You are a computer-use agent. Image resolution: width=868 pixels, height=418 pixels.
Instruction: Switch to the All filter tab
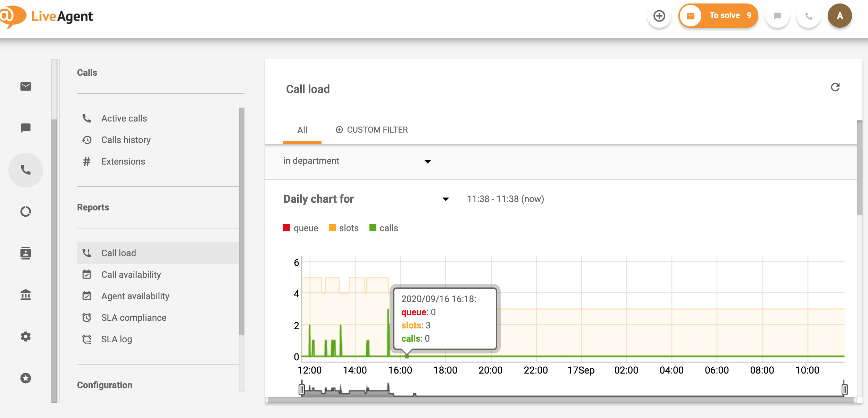pos(302,130)
